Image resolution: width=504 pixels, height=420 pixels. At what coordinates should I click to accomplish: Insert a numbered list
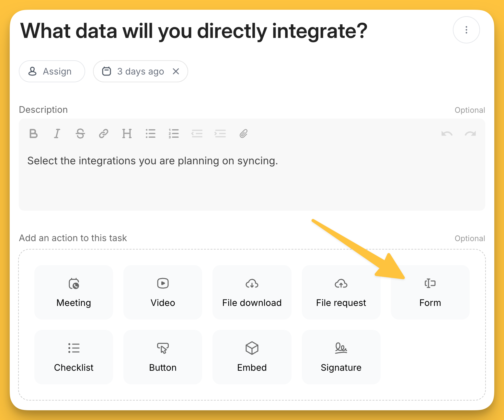174,134
